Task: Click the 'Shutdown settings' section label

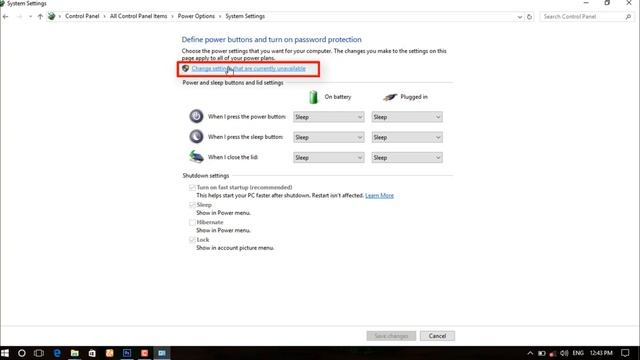Action: tap(206, 176)
